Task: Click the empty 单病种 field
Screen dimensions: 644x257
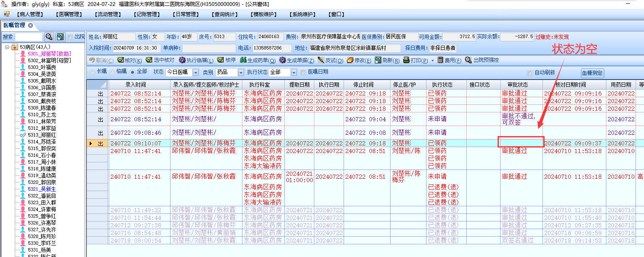Action: pyautogui.click(x=209, y=48)
